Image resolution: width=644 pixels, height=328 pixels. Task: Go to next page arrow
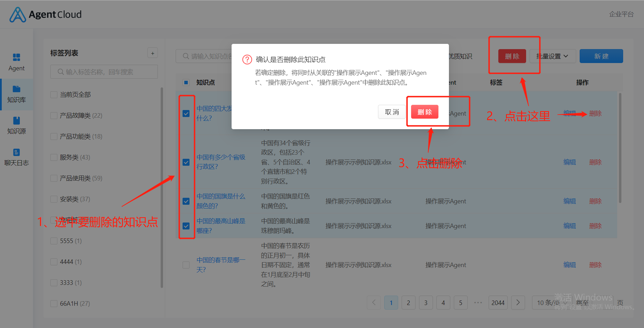coord(518,303)
